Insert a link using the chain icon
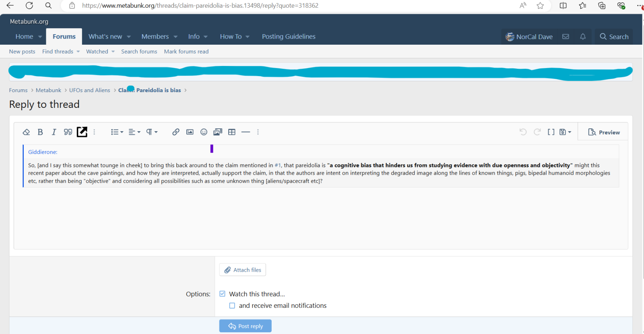644x334 pixels. [x=176, y=132]
